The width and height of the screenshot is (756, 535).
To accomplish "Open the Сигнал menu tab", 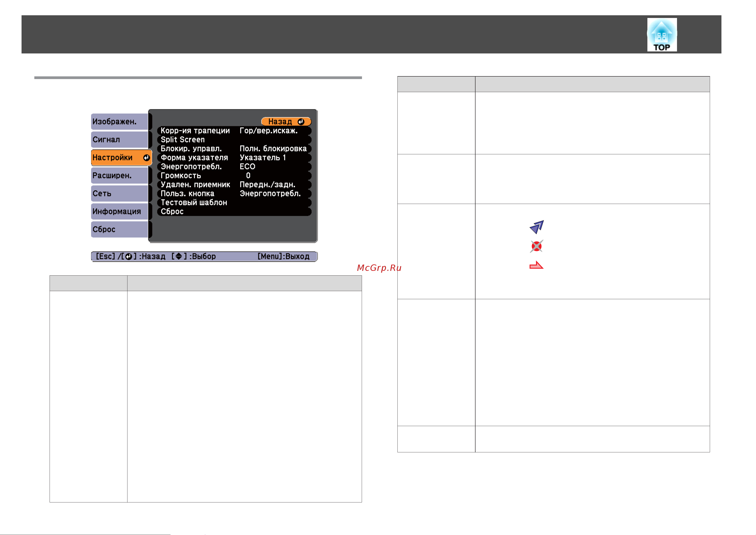I will pyautogui.click(x=120, y=139).
